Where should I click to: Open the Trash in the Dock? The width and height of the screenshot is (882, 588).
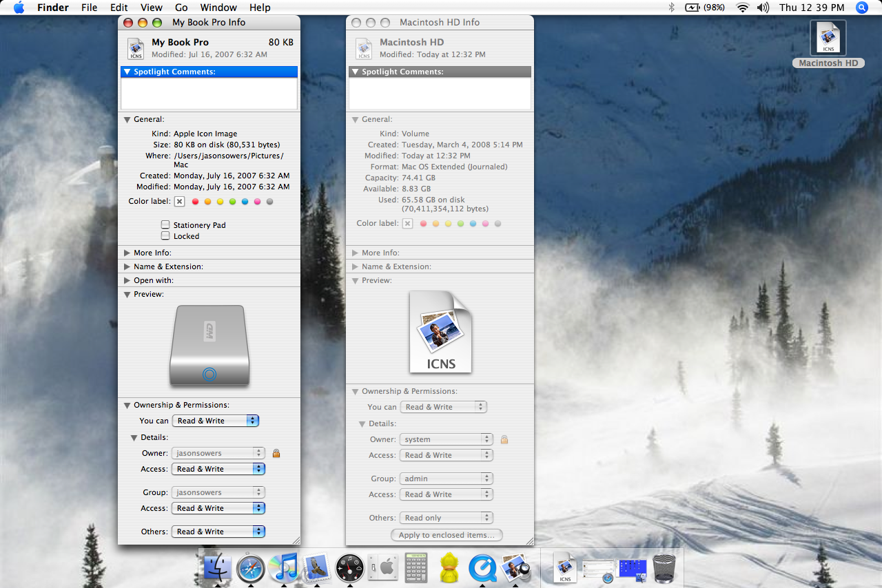pyautogui.click(x=665, y=568)
